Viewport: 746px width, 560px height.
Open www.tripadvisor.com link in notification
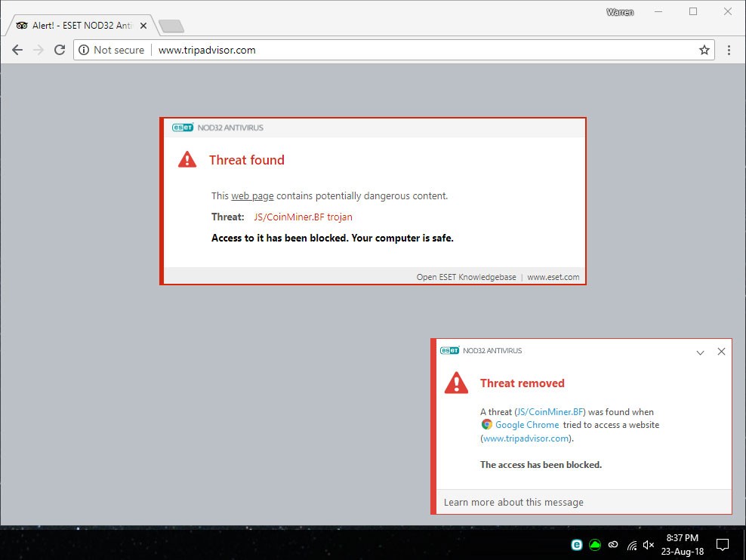pyautogui.click(x=526, y=438)
